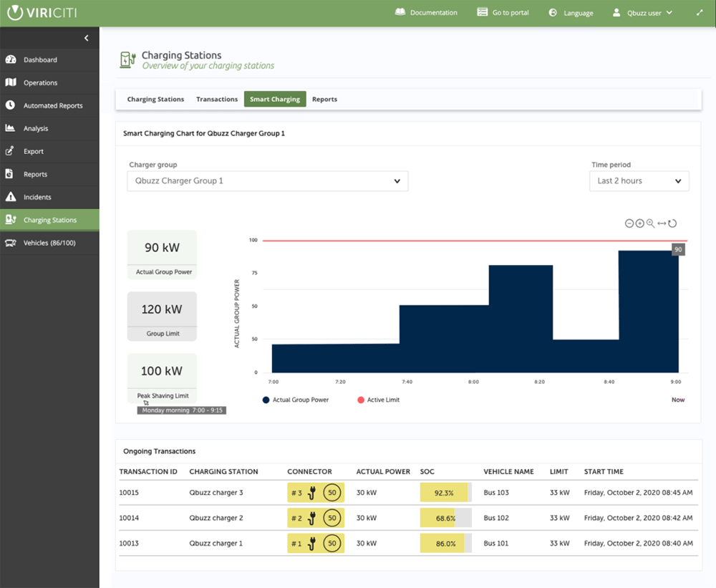Click the Incidents warning triangle icon
716x588 pixels.
click(10, 197)
